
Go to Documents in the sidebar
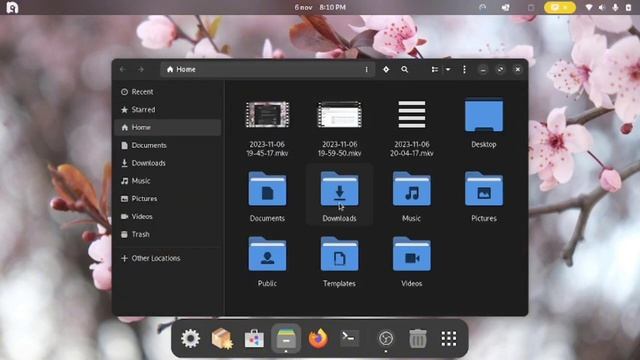click(x=168, y=145)
